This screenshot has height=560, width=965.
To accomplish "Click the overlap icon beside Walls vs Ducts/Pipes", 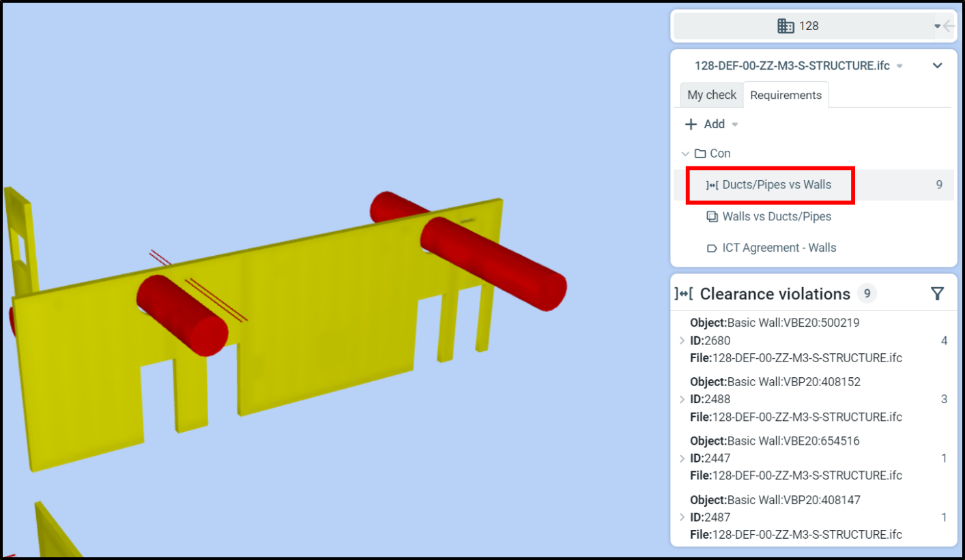I will pos(712,217).
